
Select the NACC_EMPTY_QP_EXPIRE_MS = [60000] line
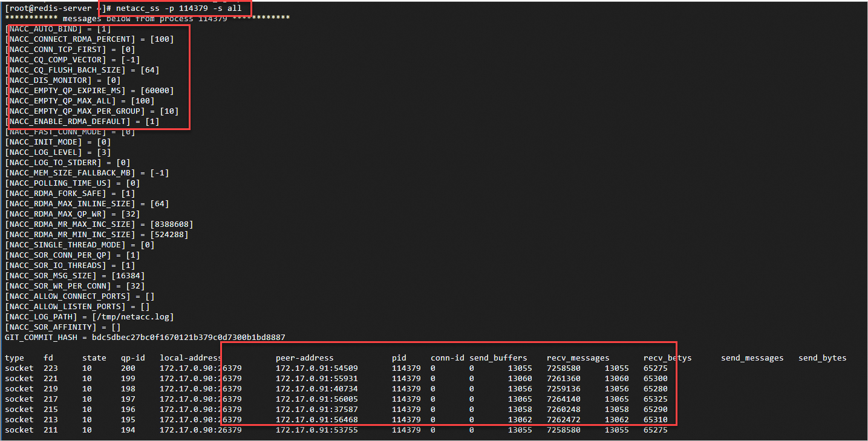tap(89, 91)
